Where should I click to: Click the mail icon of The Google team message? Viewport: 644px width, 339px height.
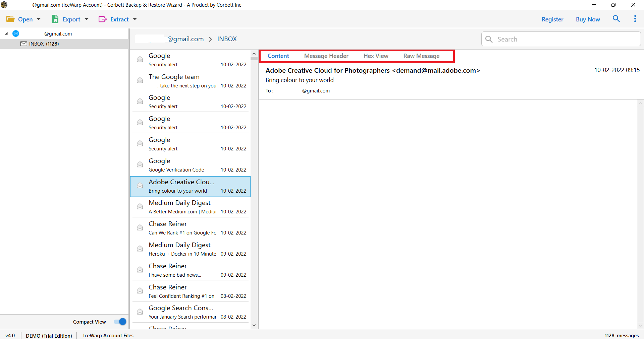[x=140, y=80]
